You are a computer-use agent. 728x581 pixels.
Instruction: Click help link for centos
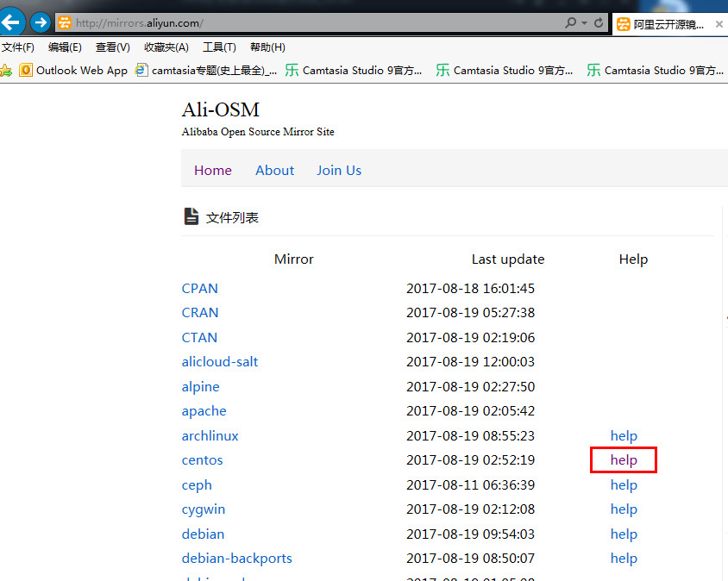click(x=624, y=460)
